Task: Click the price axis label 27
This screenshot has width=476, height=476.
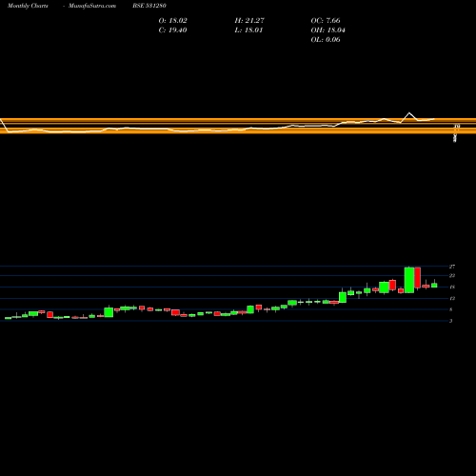Action: (452, 267)
